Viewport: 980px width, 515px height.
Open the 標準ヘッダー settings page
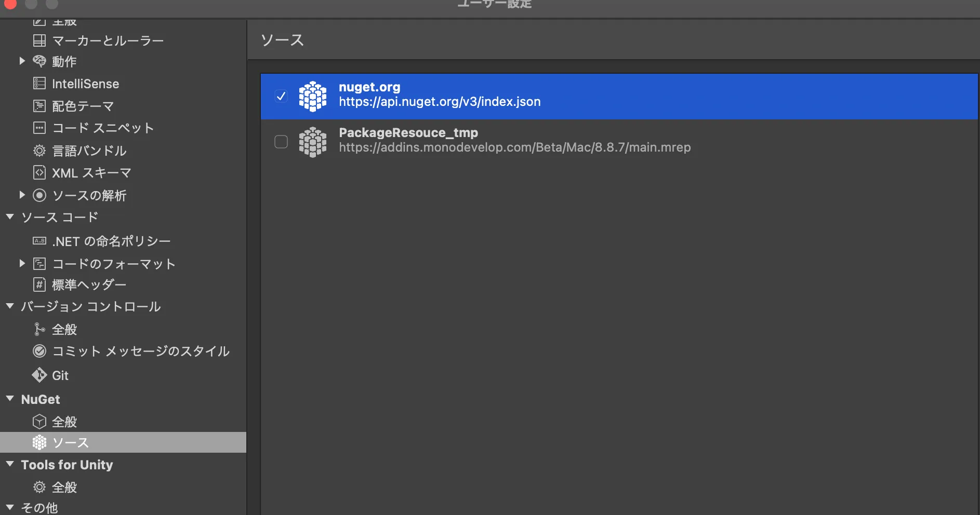(88, 284)
